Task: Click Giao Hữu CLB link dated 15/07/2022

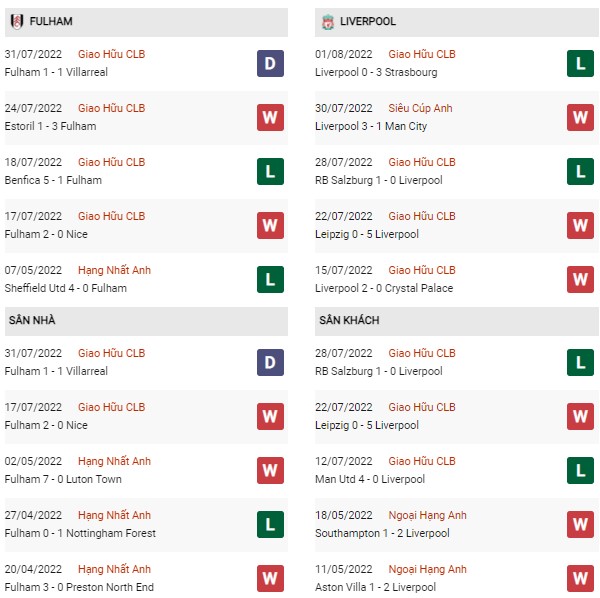Action: 422,270
